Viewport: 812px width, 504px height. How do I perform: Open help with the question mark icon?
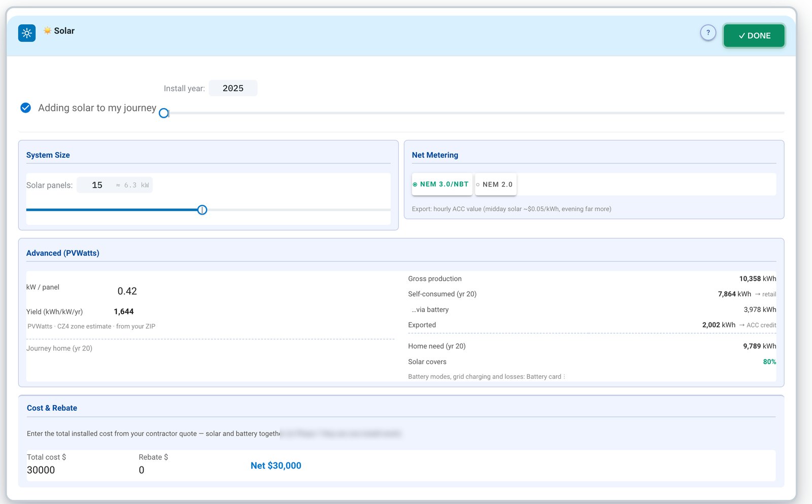[708, 32]
